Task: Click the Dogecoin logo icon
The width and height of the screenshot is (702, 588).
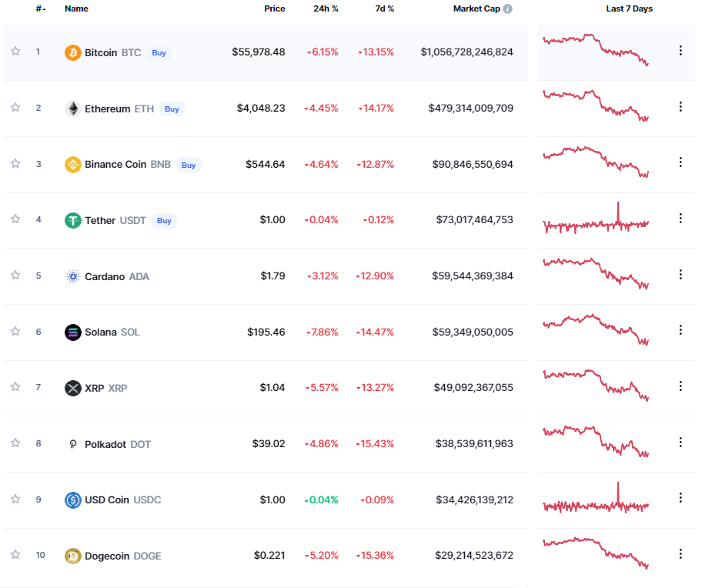Action: pyautogui.click(x=73, y=556)
